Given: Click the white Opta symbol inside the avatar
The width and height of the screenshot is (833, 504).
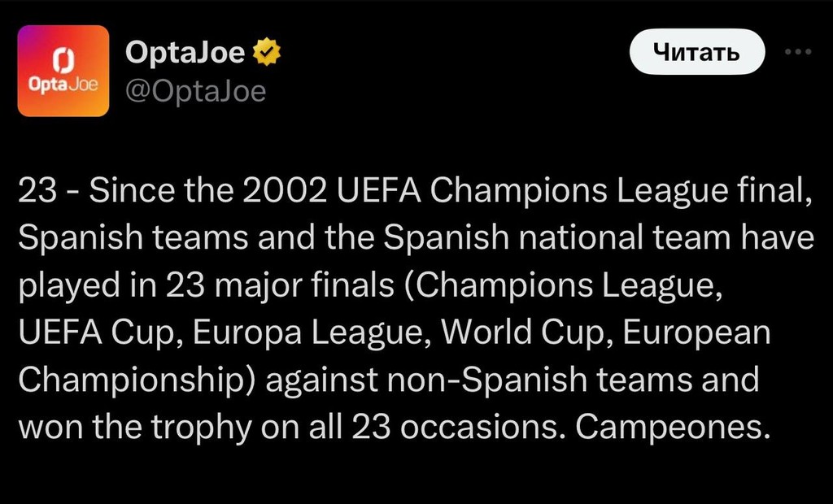Looking at the screenshot, I should coord(63,60).
